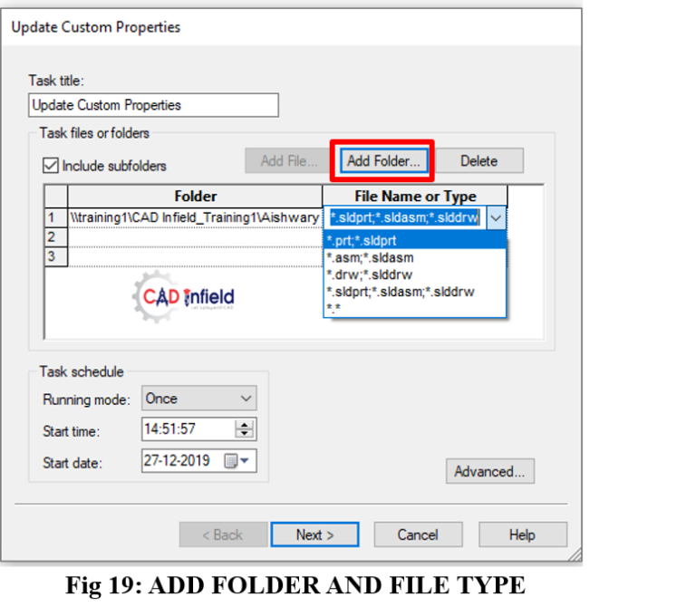This screenshot has height=616, width=696.
Task: Select *.sldprt;*.sldasm;*.slddrw in dropdown list
Action: point(415,292)
